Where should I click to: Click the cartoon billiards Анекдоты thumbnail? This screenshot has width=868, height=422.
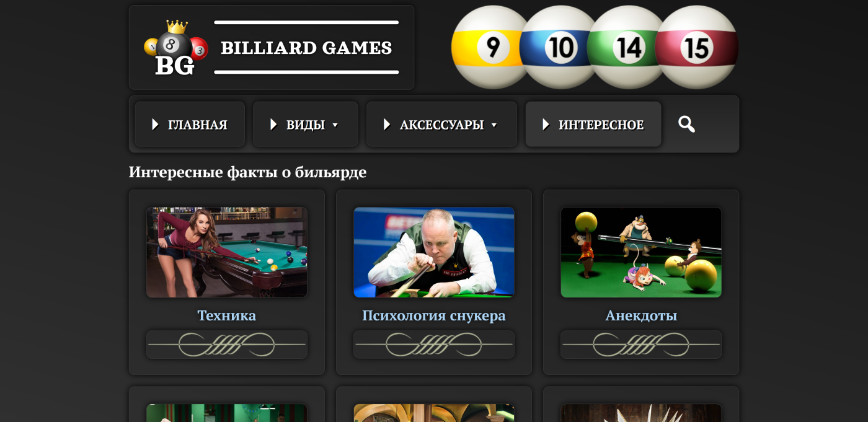click(641, 252)
